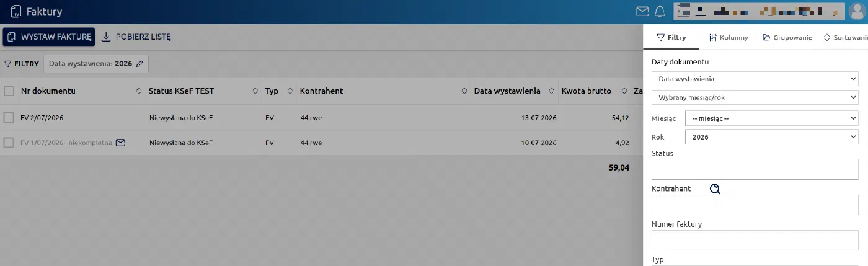Viewport: 868px width, 266px height.
Task: Sort by Nr dokumentu column arrows
Action: pos(139,91)
